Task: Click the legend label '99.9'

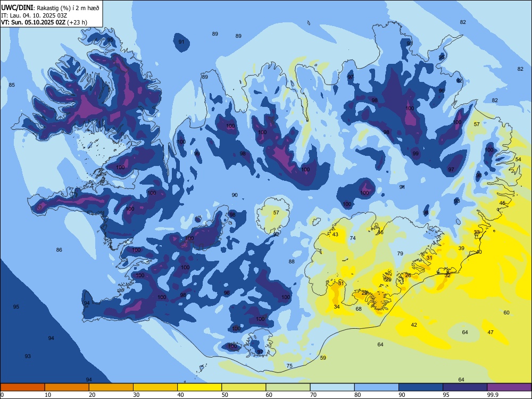Action: (x=493, y=395)
